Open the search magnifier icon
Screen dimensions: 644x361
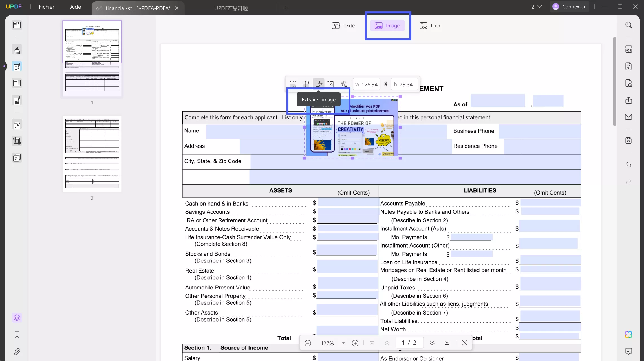(x=628, y=25)
